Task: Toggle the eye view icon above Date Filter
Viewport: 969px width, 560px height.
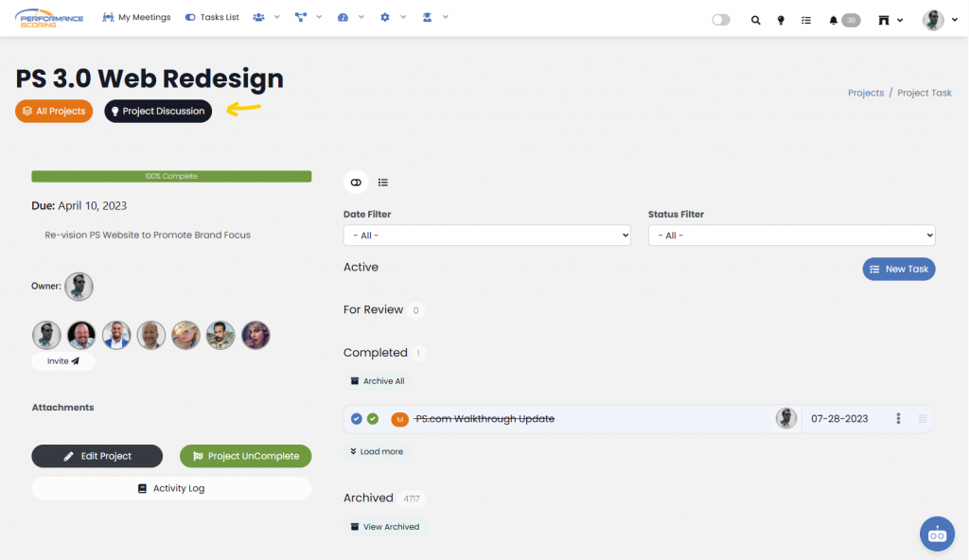Action: click(355, 182)
